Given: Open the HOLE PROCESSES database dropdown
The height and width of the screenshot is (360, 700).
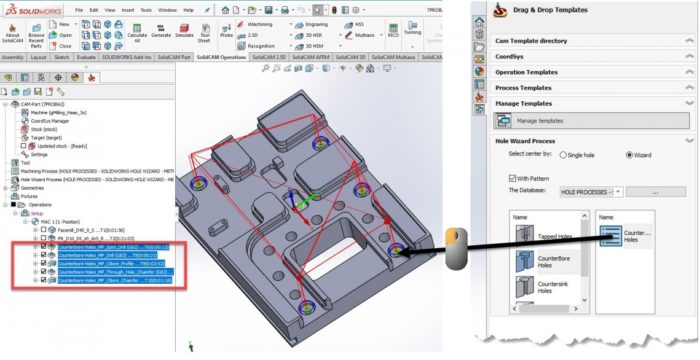Looking at the screenshot, I should pyautogui.click(x=591, y=192).
